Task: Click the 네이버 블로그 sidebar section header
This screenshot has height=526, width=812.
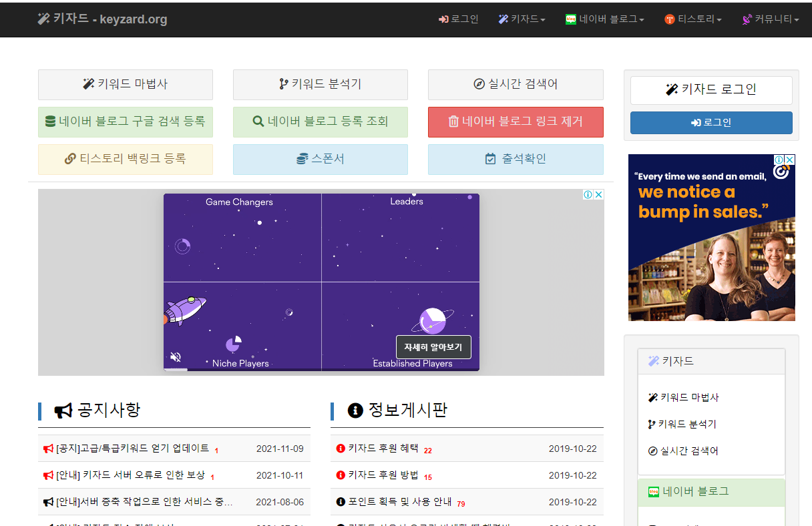Action: click(x=711, y=492)
